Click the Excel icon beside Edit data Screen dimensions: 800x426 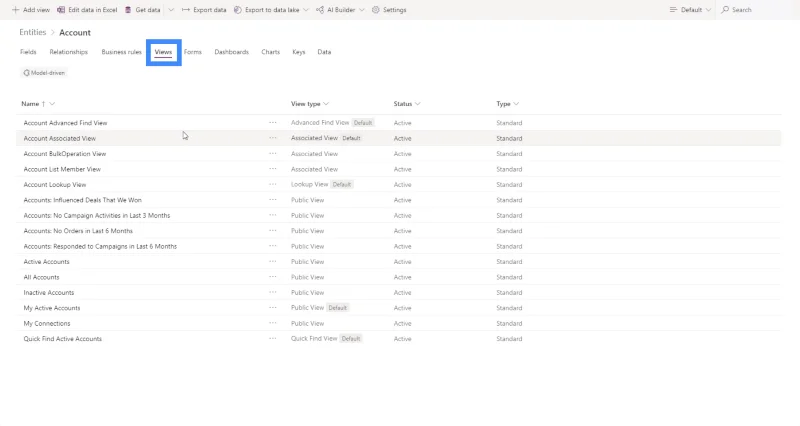tap(61, 10)
